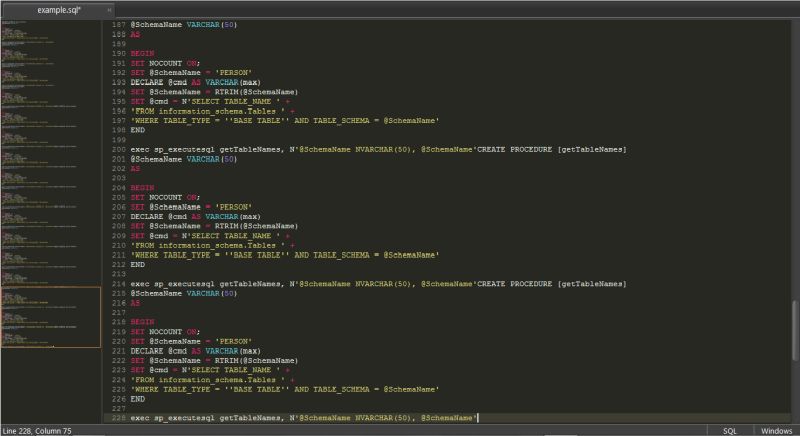Click the highlighted viewport in the minimap

click(51, 317)
